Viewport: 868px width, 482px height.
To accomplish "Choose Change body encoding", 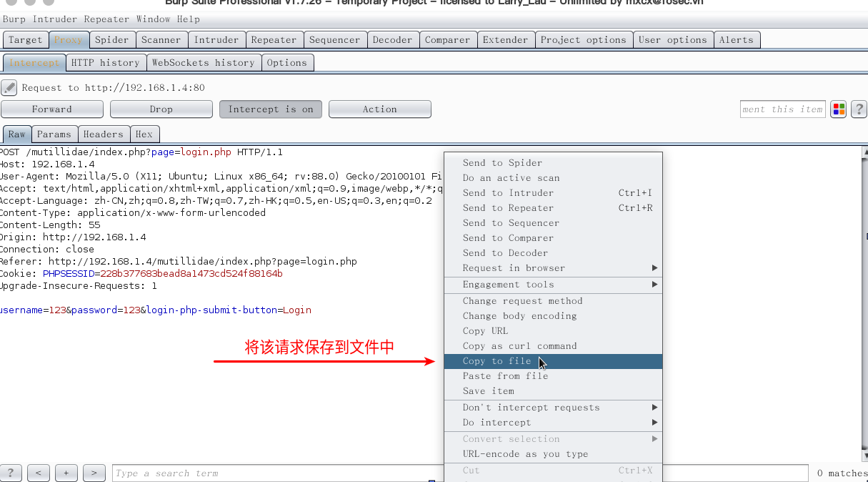I will click(553, 316).
